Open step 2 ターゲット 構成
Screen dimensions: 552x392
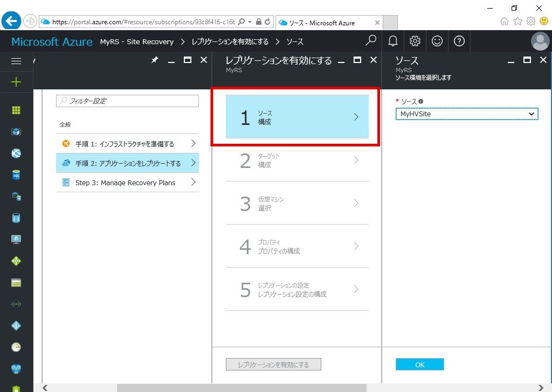[297, 160]
